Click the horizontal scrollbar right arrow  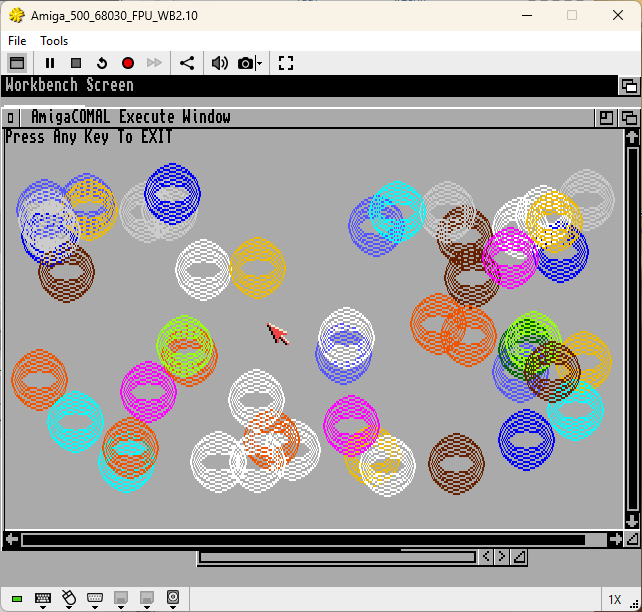pos(615,539)
